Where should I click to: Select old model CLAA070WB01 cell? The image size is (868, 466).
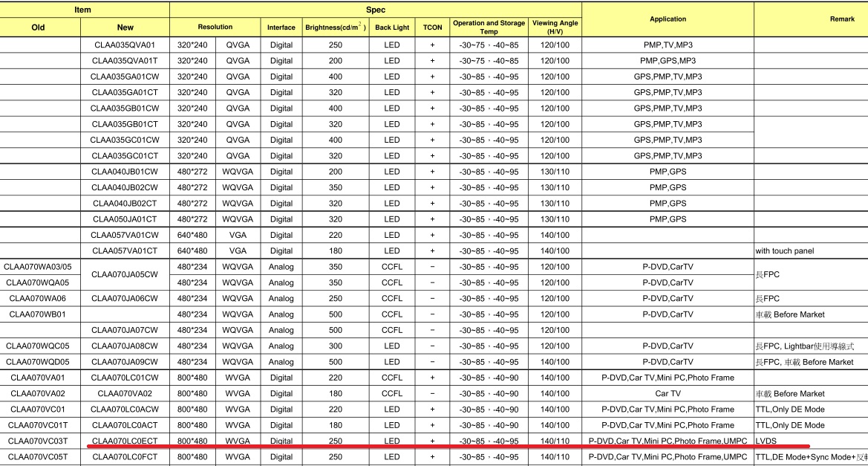coord(39,314)
